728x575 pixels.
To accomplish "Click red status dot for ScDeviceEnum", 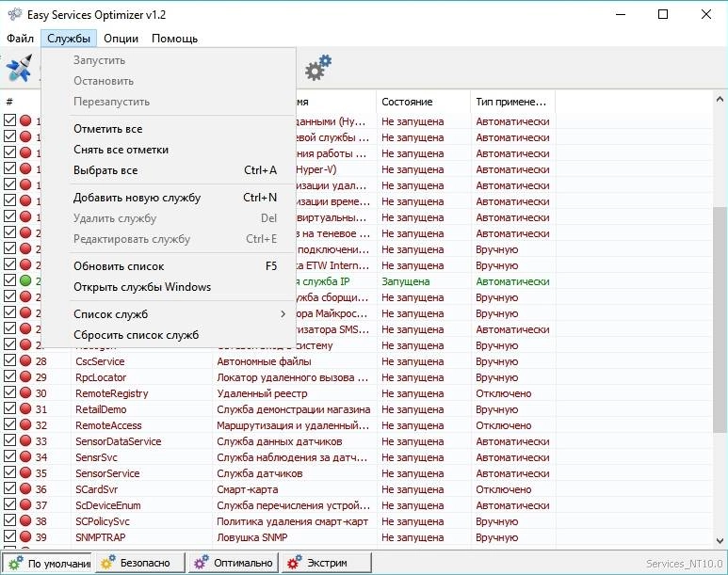I will tap(25, 505).
